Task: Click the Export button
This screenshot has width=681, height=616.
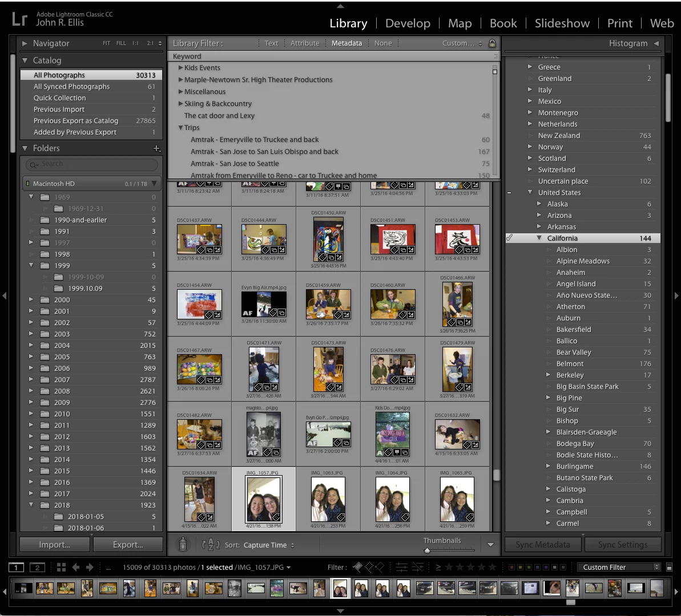Action: coord(128,544)
